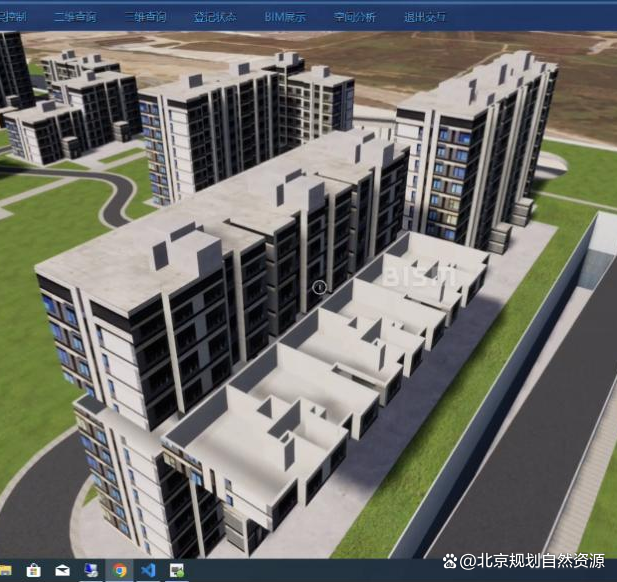Open the 空间分析 menu

tap(355, 17)
